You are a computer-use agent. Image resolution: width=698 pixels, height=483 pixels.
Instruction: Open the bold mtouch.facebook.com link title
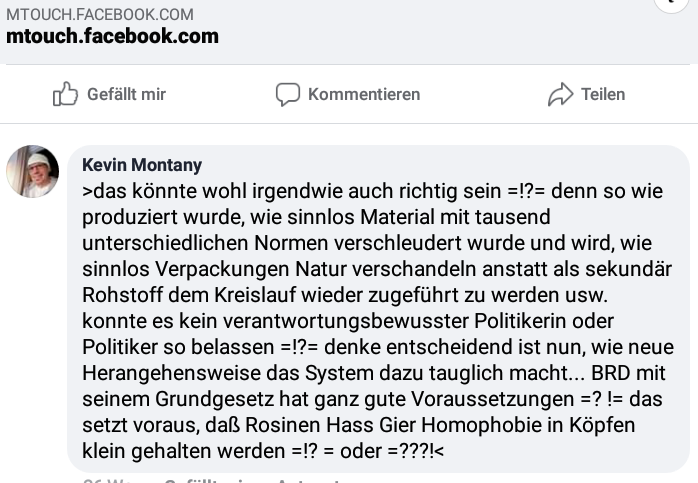pos(112,36)
